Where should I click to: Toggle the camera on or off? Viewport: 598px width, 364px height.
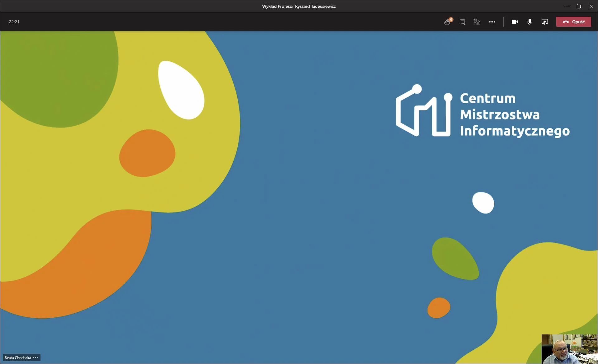pyautogui.click(x=515, y=22)
